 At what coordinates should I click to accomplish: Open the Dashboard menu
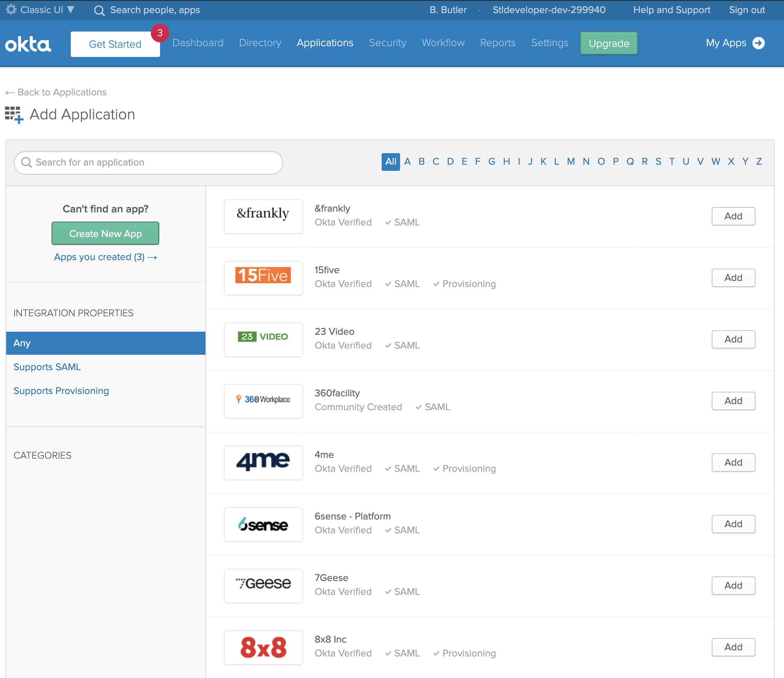pos(198,43)
